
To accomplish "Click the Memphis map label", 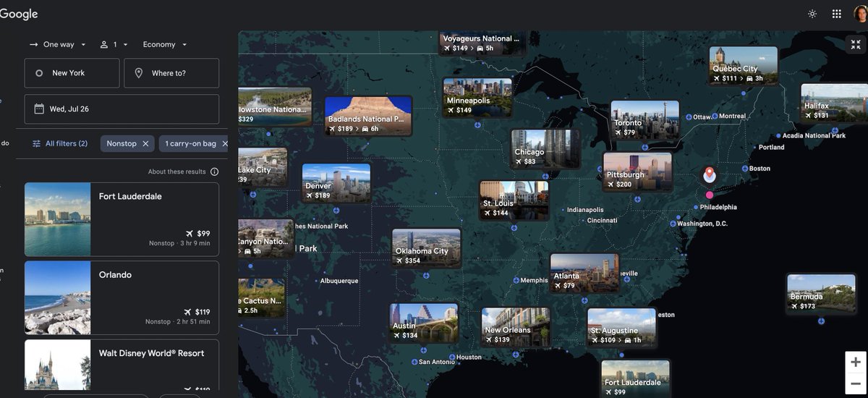I will click(534, 281).
